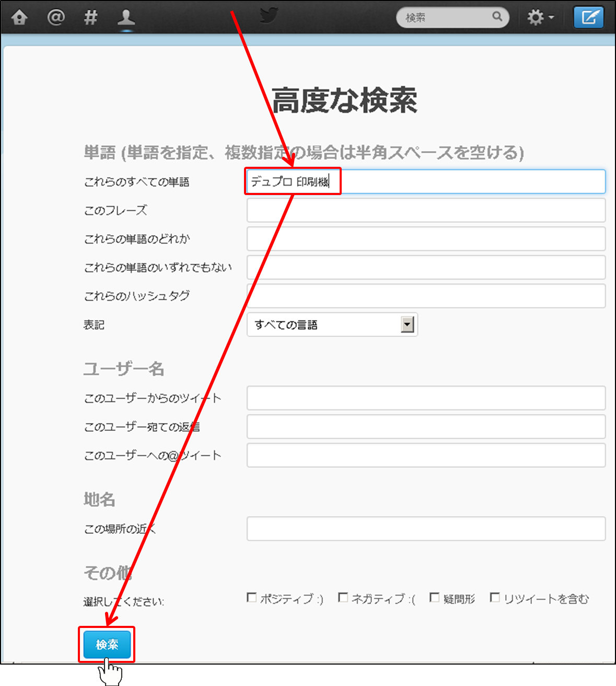Click the blue 検索 submit button
The image size is (616, 686).
tap(107, 645)
